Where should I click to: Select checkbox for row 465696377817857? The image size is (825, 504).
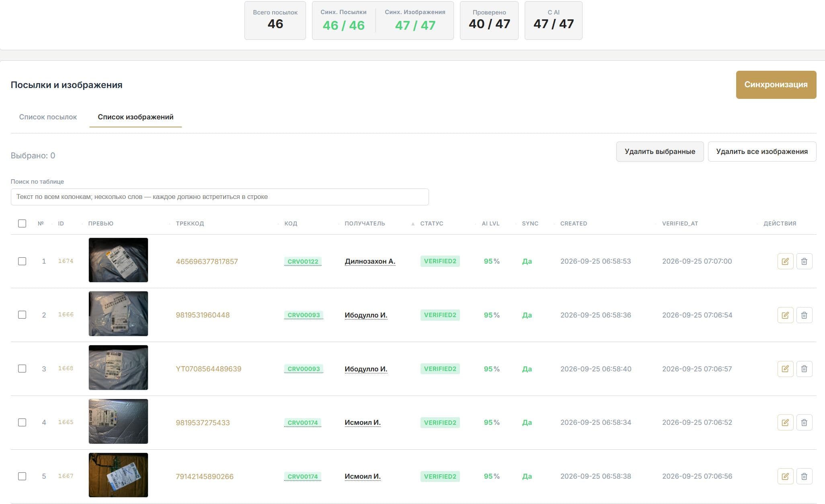pyautogui.click(x=22, y=261)
